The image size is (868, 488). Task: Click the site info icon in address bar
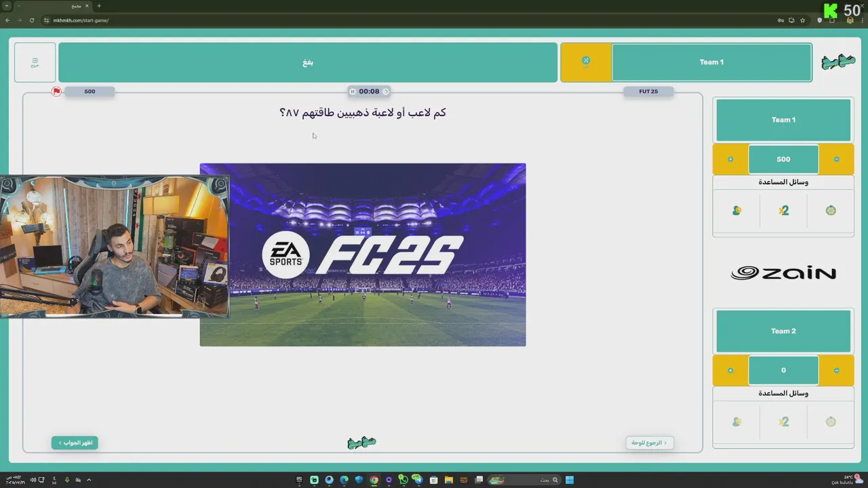pos(47,20)
